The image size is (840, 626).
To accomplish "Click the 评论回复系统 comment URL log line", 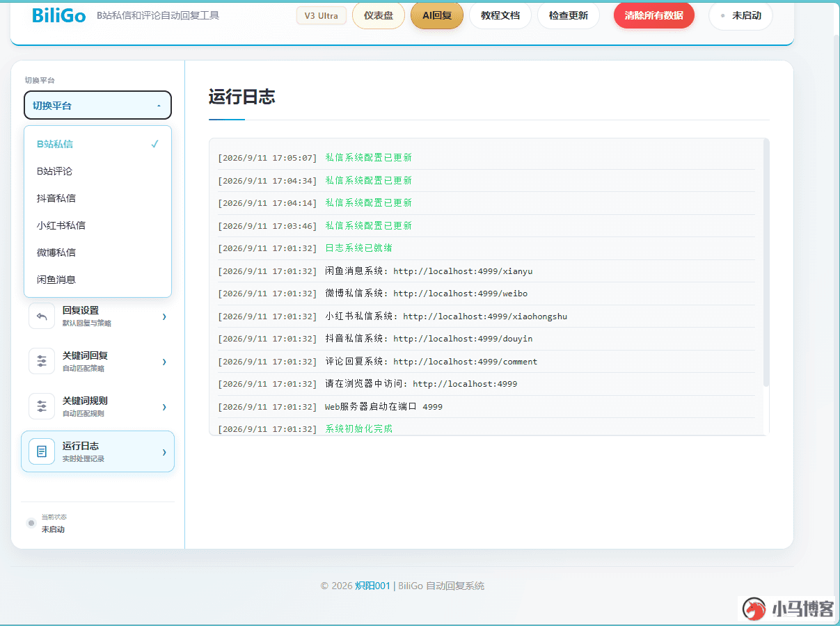I will pos(486,362).
